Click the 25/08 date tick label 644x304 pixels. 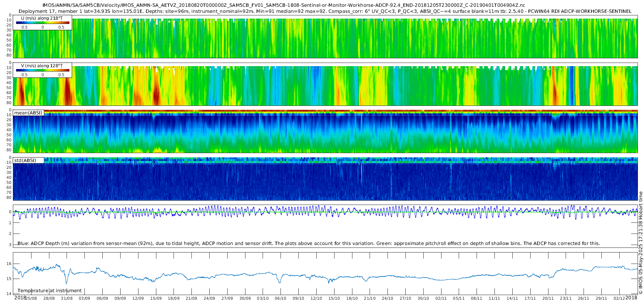(31, 298)
